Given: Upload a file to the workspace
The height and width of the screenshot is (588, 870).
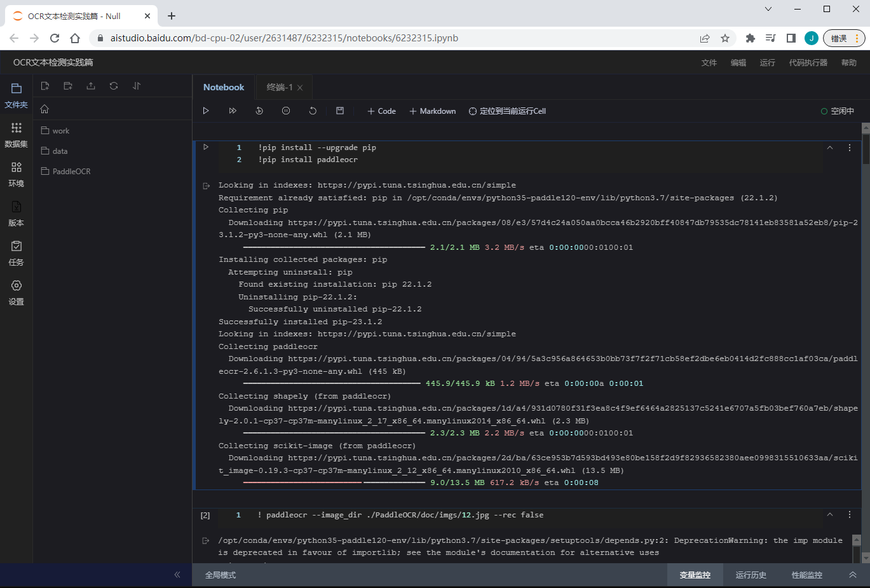Looking at the screenshot, I should click(x=91, y=86).
